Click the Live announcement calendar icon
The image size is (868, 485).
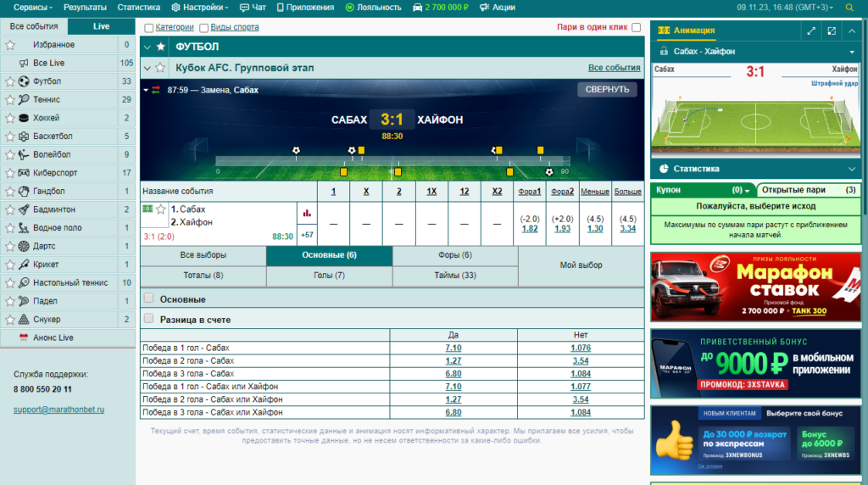tap(23, 337)
